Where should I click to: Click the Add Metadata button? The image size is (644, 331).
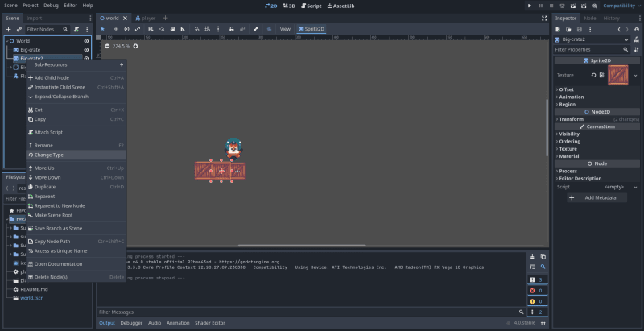click(597, 197)
